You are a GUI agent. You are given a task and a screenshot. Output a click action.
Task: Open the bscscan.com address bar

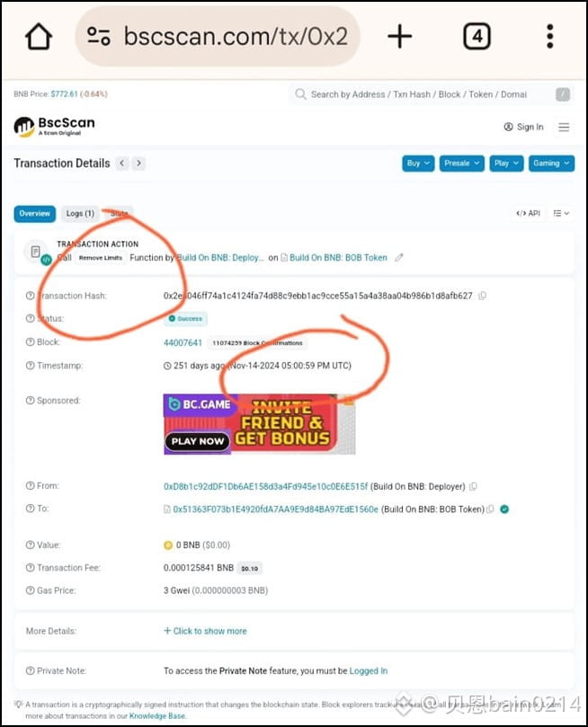click(x=218, y=36)
